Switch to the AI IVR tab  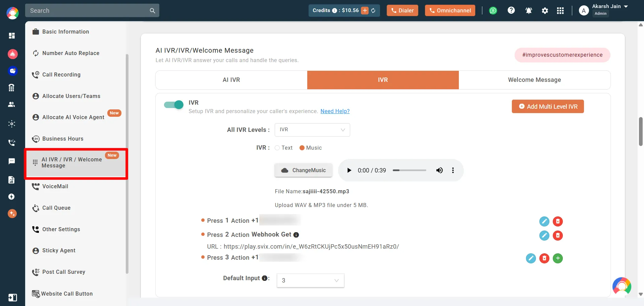pyautogui.click(x=231, y=80)
